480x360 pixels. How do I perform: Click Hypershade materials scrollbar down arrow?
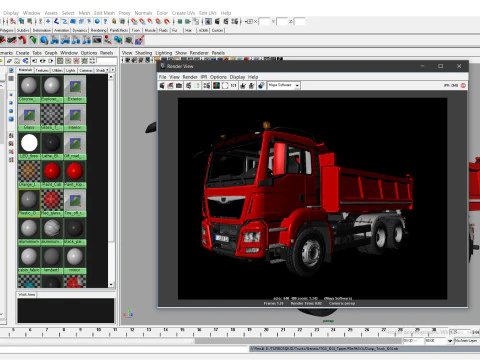point(111,285)
